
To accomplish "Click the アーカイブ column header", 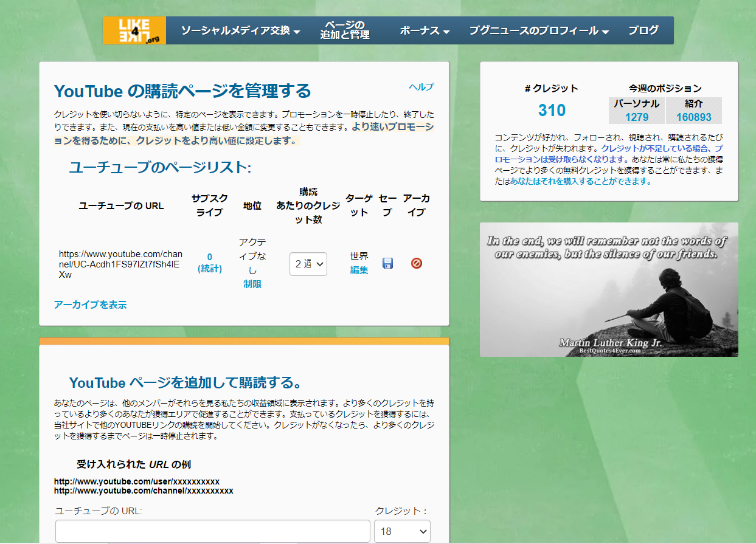I will point(417,205).
